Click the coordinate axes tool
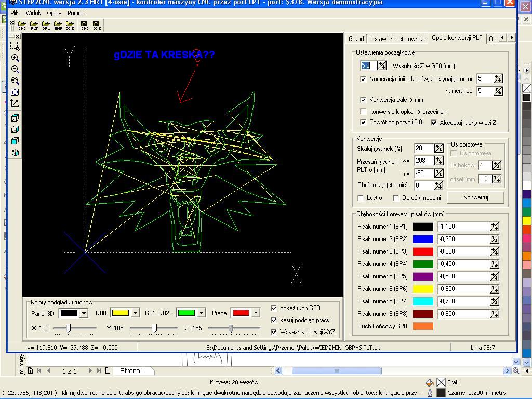Viewport: 532px width, 399px height. 15,103
